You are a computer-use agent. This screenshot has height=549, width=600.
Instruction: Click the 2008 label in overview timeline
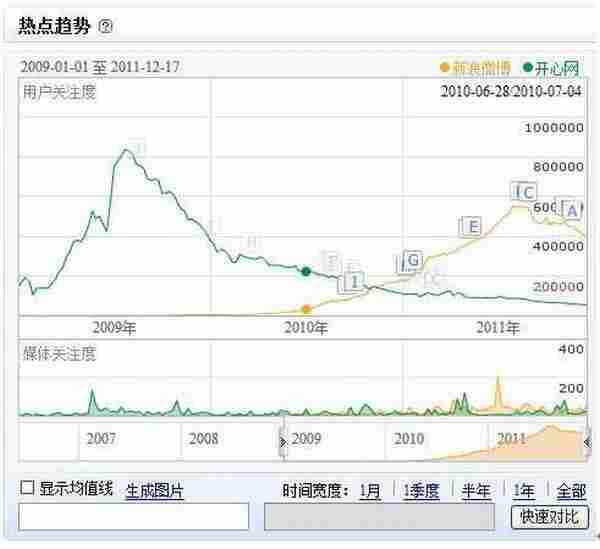tap(204, 438)
